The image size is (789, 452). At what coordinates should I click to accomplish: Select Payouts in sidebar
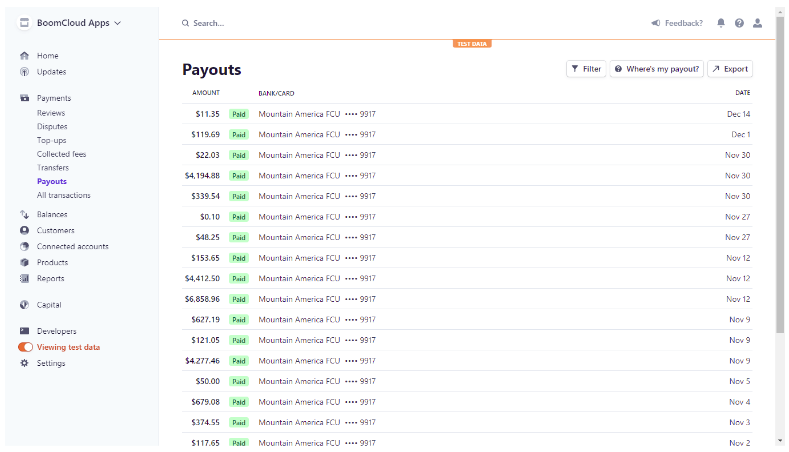[x=52, y=181]
